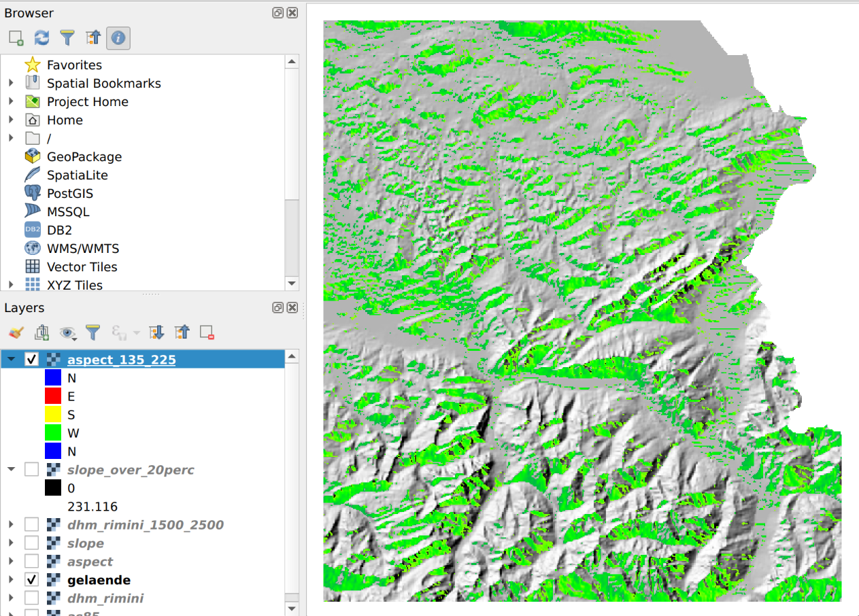Image resolution: width=859 pixels, height=616 pixels.
Task: Select PostGIS in the Browser tree
Action: (69, 194)
